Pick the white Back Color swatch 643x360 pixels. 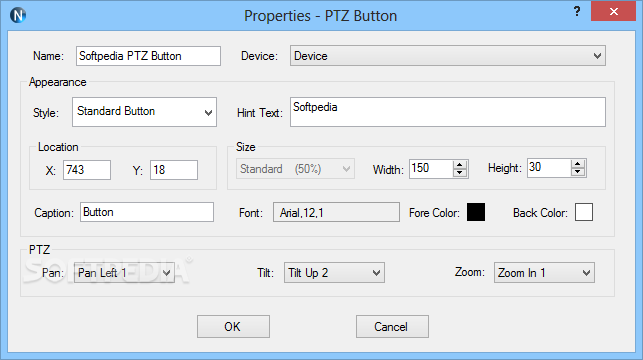coord(584,212)
